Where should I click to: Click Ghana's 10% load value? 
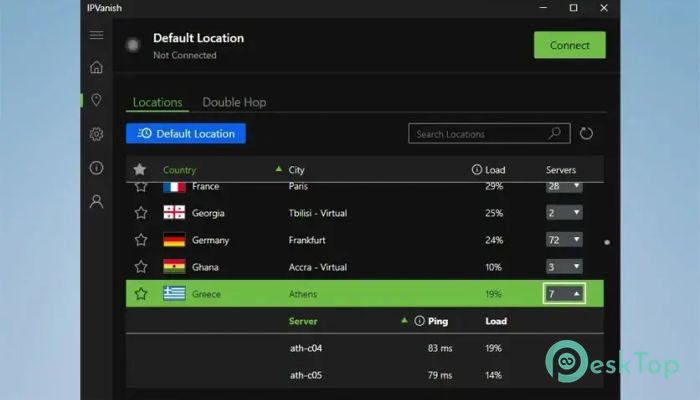tap(493, 267)
